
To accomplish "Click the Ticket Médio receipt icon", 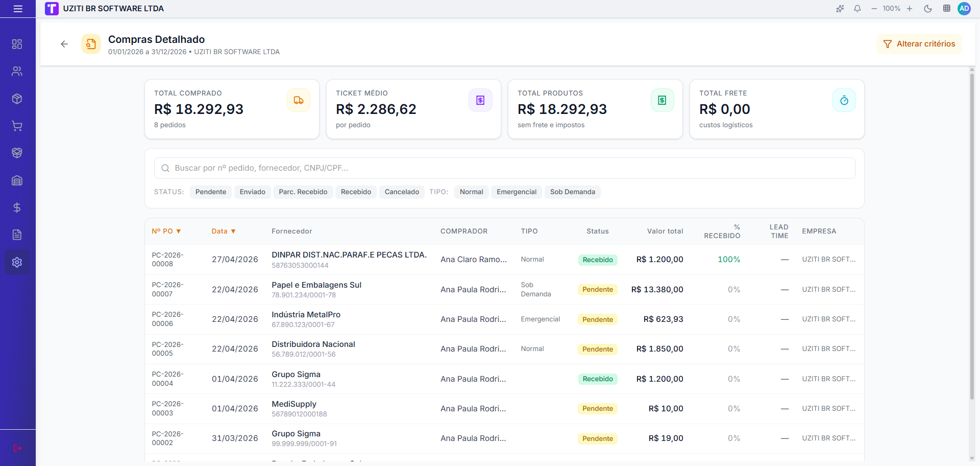I will pyautogui.click(x=480, y=101).
